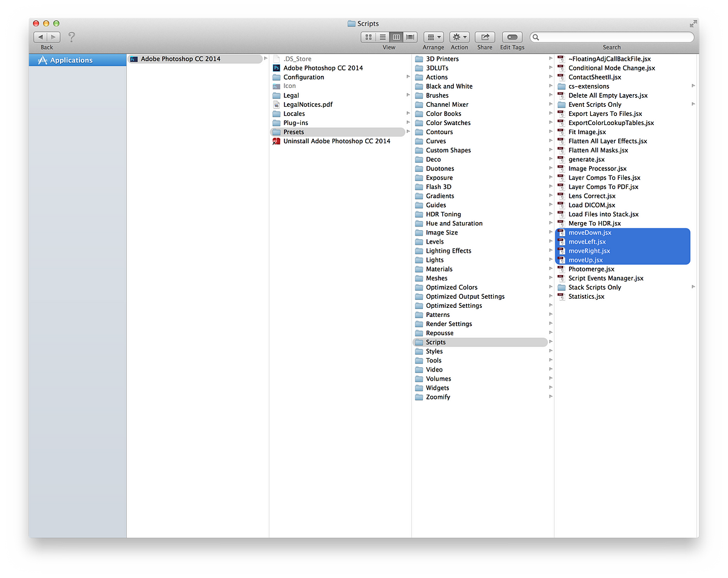Open the Action gear menu
The width and height of the screenshot is (728, 578).
459,37
